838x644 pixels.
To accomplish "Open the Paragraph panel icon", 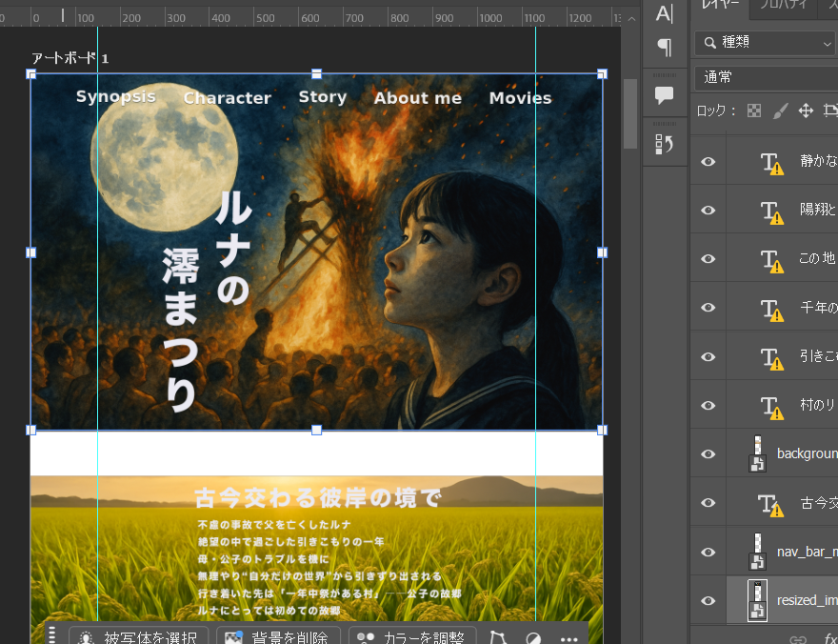I will pos(665,47).
